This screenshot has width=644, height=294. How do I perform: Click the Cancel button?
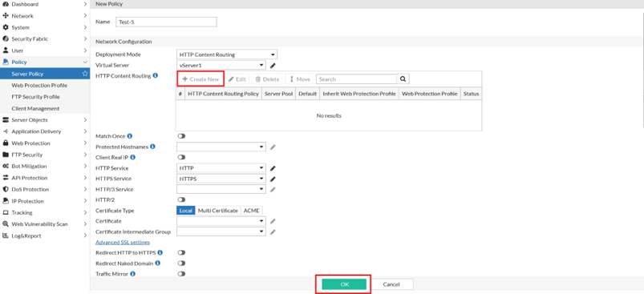[x=391, y=284]
